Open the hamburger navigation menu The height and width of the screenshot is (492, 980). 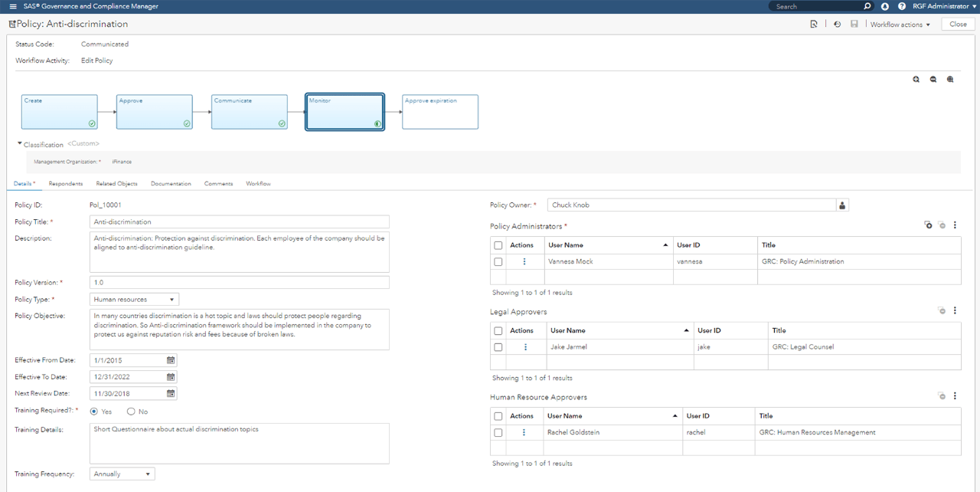pyautogui.click(x=12, y=6)
